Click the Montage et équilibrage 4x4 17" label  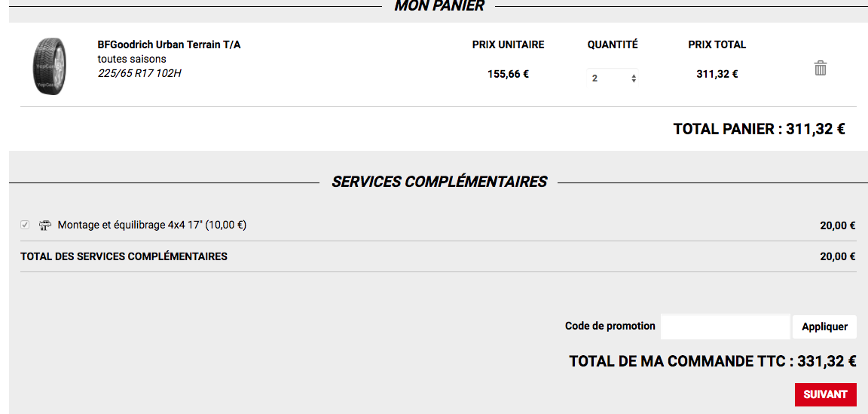pyautogui.click(x=151, y=225)
